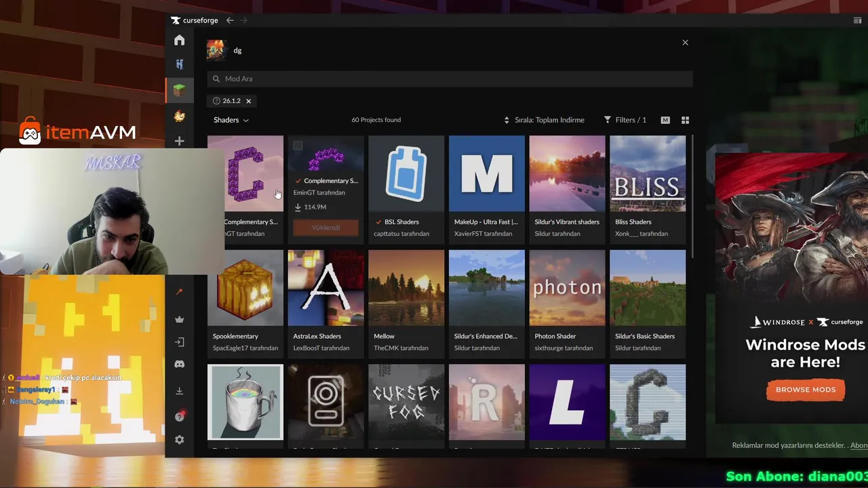The height and width of the screenshot is (488, 868).
Task: Select the Hytale game icon in sidebar
Action: pos(179,64)
